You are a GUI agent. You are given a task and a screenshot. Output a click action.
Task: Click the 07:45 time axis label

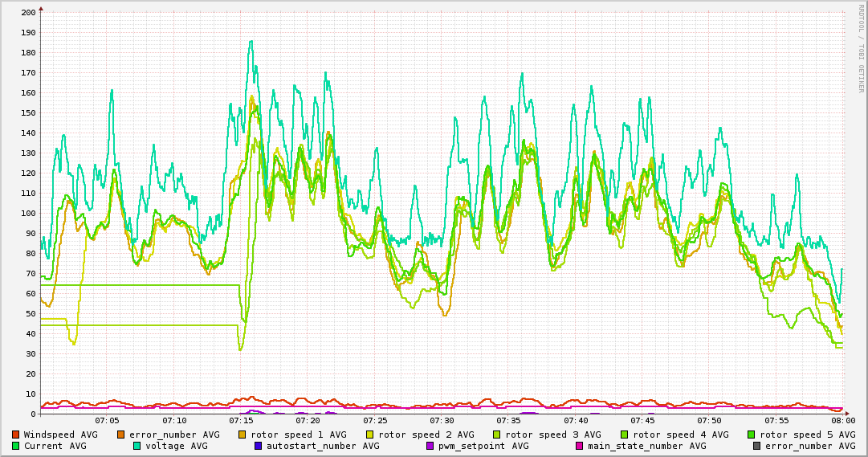tap(642, 421)
